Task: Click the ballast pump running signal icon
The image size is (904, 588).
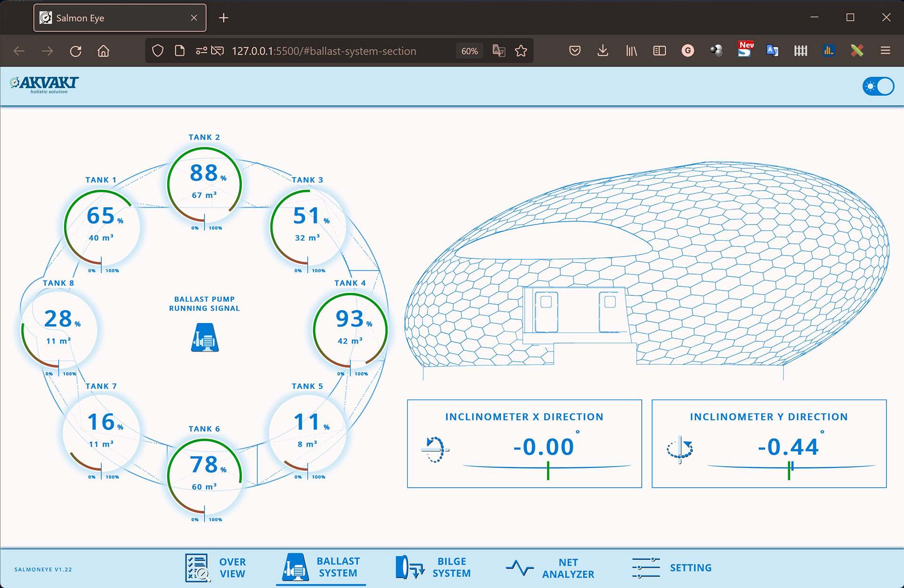Action: pyautogui.click(x=205, y=338)
